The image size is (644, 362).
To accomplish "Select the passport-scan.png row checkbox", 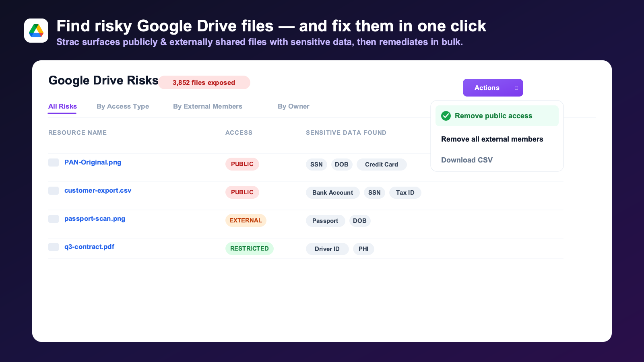I will tap(54, 219).
